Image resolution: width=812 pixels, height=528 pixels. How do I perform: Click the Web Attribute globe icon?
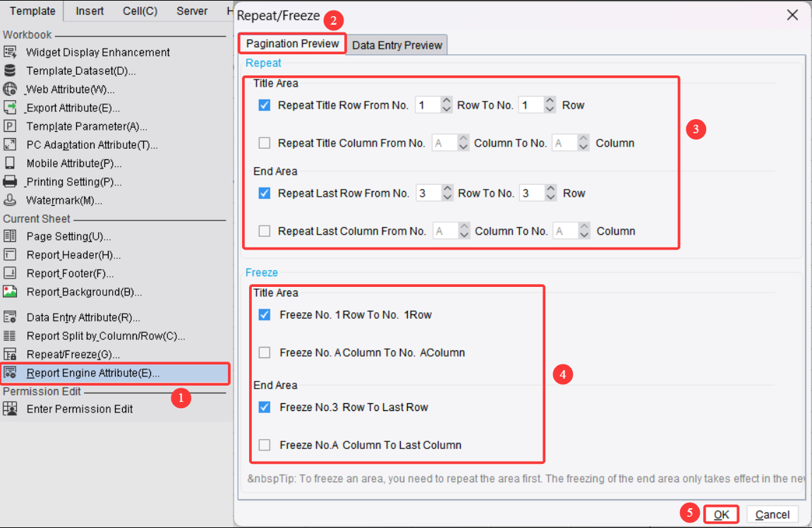point(10,89)
